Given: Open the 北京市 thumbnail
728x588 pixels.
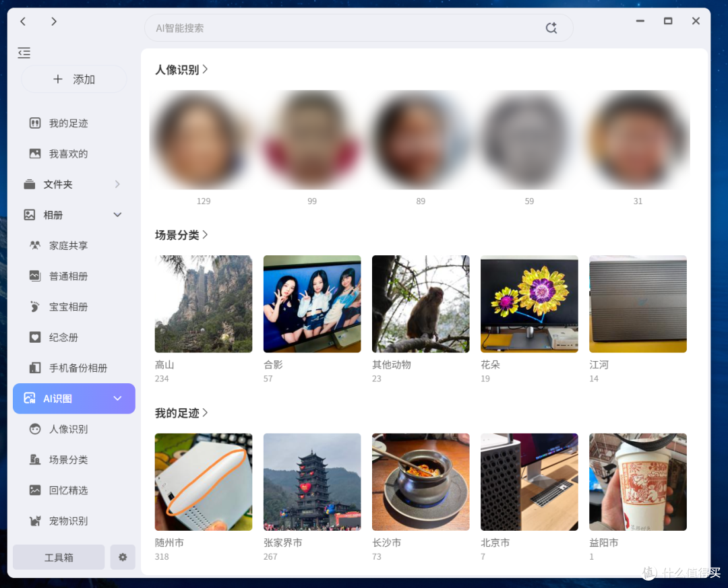Looking at the screenshot, I should pyautogui.click(x=529, y=482).
